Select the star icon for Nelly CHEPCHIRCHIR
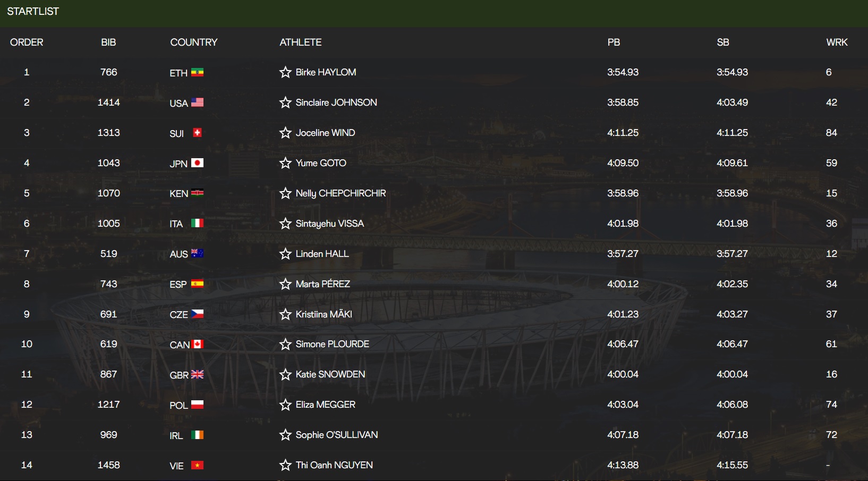Image resolution: width=868 pixels, height=481 pixels. [285, 193]
